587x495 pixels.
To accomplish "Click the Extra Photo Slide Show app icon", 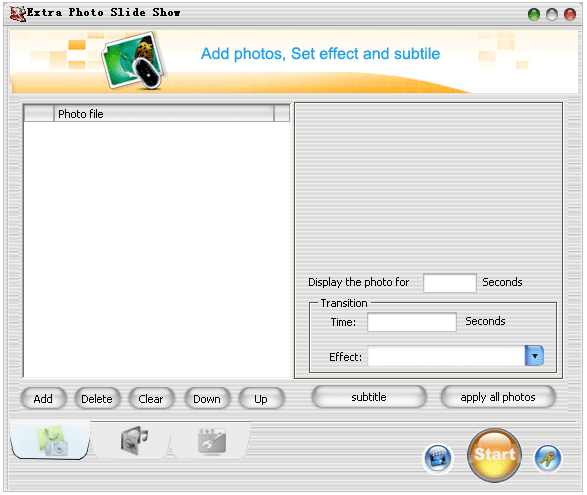I will 17,13.
